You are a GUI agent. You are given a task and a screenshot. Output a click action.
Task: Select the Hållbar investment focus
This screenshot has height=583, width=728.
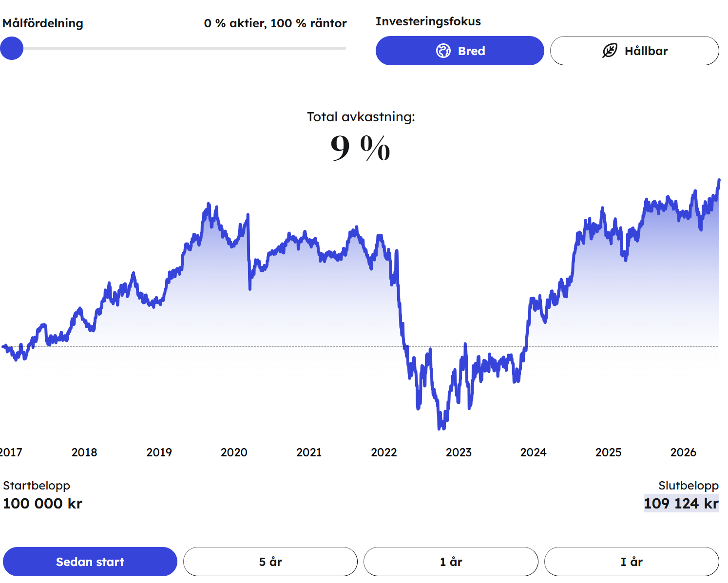tap(634, 51)
